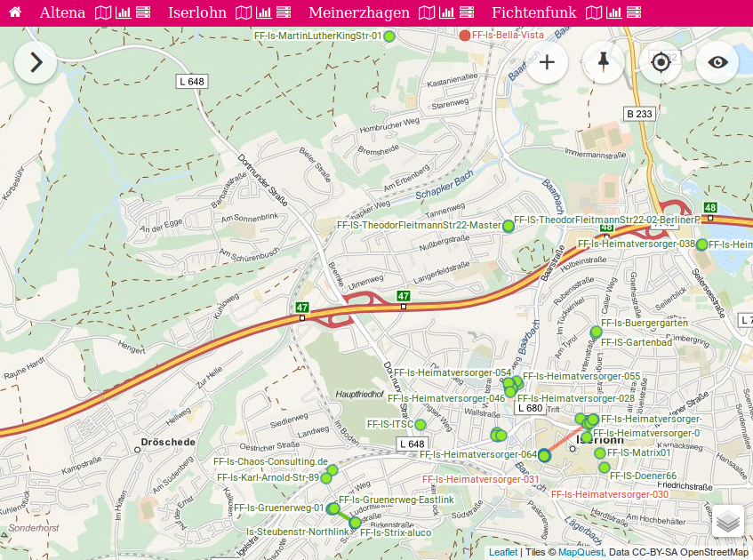This screenshot has height=560, width=753.
Task: Toggle the pin location button
Action: pyautogui.click(x=604, y=62)
